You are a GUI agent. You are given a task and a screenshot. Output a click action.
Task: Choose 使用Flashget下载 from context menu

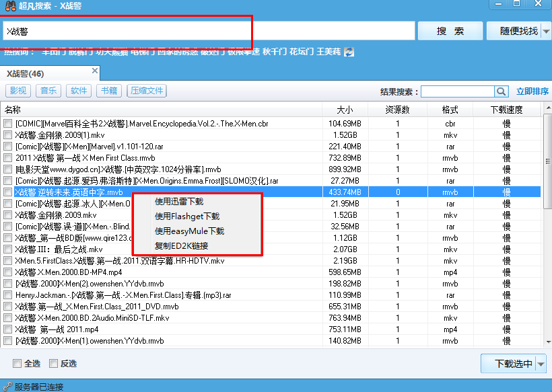[187, 217]
